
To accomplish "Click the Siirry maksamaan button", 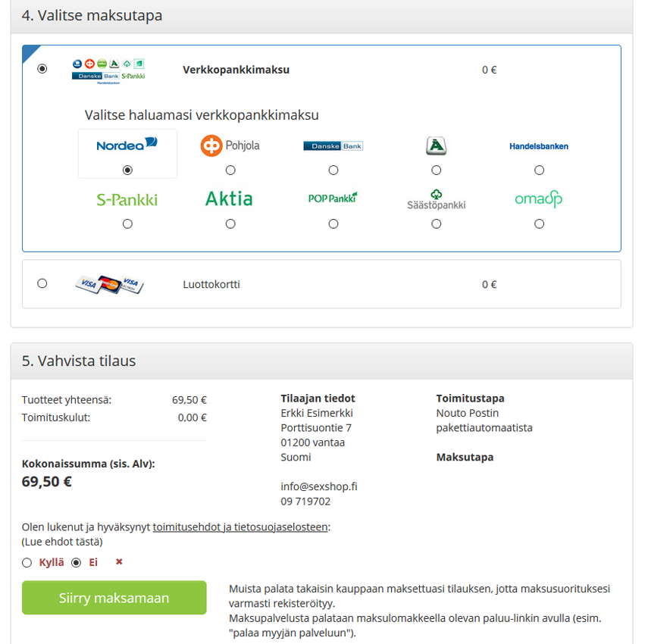I will [114, 598].
